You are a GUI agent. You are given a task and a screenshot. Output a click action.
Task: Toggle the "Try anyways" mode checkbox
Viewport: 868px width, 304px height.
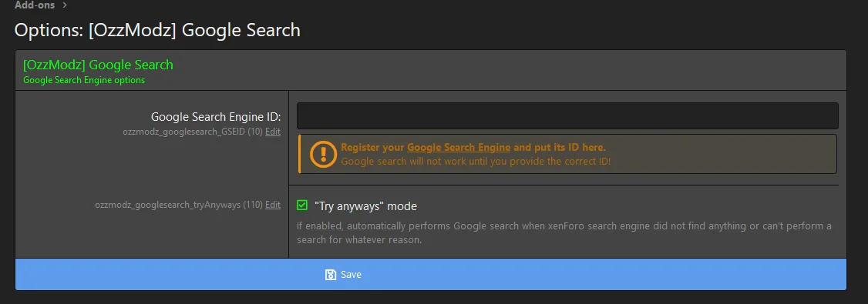[x=301, y=205]
